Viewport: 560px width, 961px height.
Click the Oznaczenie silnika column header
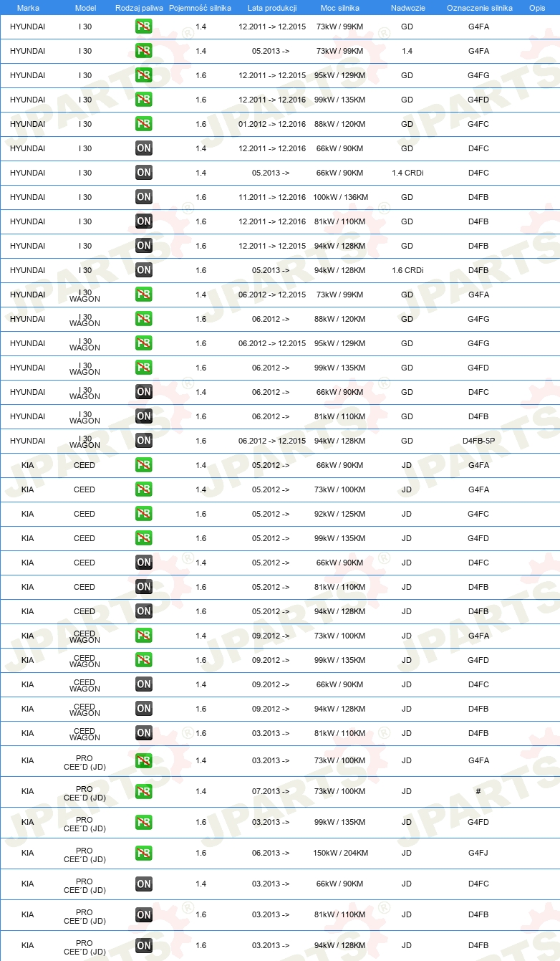pyautogui.click(x=479, y=7)
